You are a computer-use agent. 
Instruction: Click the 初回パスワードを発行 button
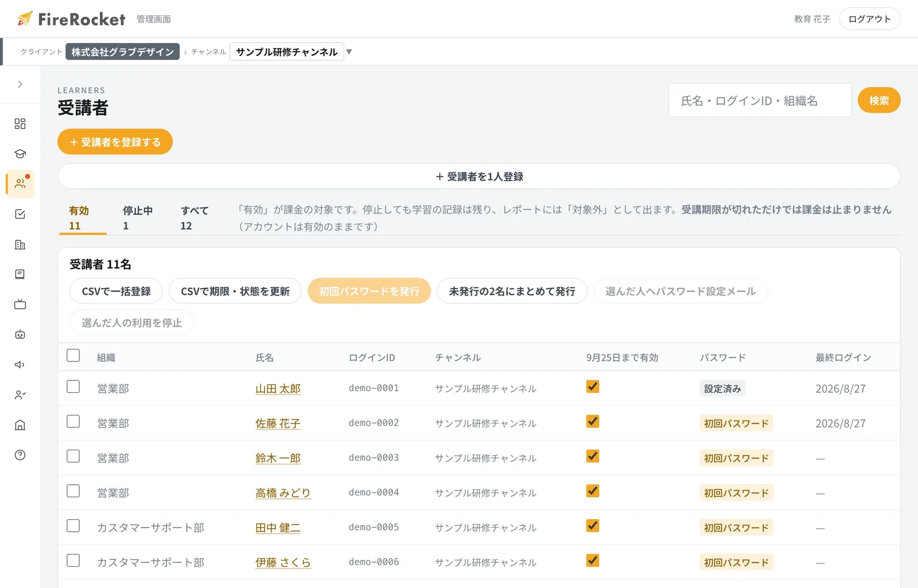pos(369,291)
